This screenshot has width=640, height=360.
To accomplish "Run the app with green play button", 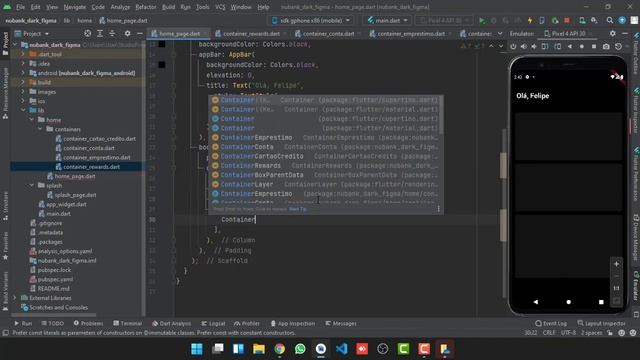I will 482,20.
